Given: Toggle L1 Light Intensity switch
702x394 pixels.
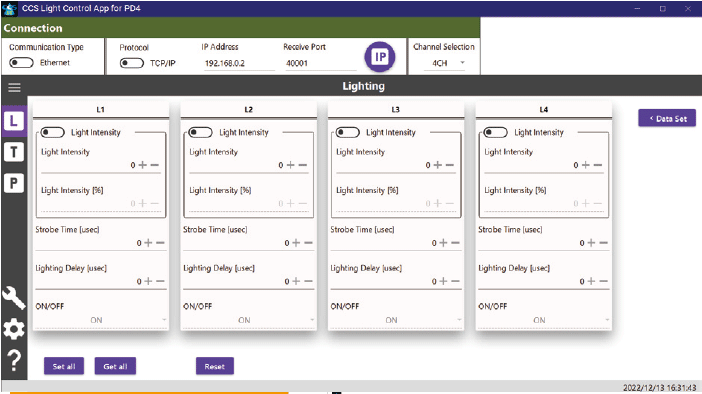Looking at the screenshot, I should click(x=52, y=133).
